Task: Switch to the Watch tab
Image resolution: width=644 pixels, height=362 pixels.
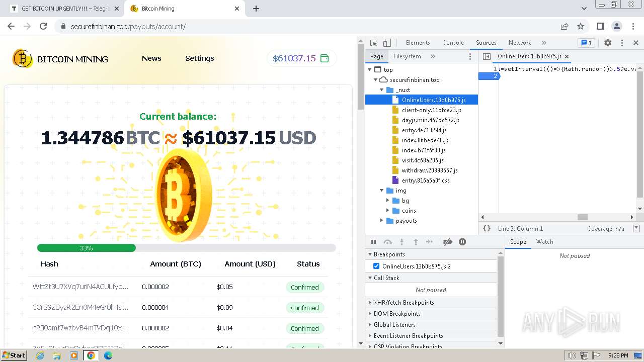Action: [x=544, y=242]
